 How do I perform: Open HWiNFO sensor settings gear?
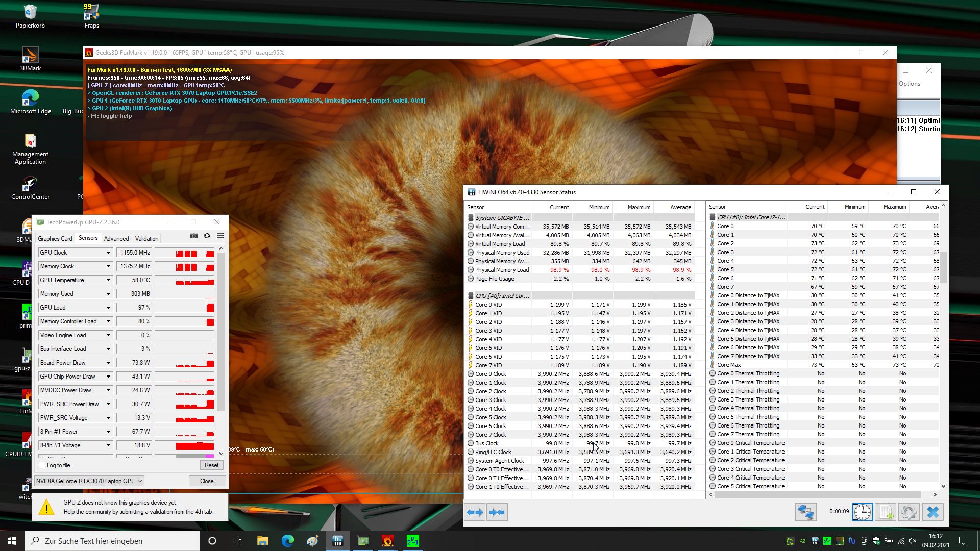909,512
